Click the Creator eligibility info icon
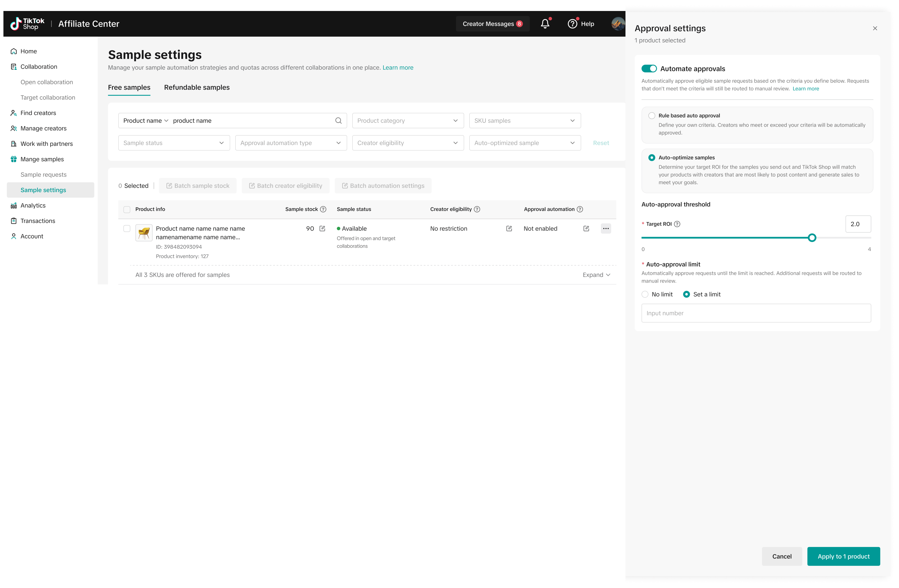This screenshot has width=899, height=588. coord(477,210)
